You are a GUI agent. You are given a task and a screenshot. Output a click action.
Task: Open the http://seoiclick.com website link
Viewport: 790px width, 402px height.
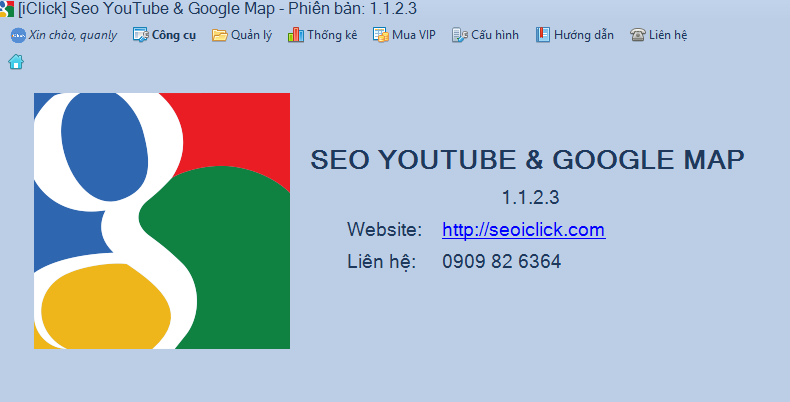tap(523, 230)
